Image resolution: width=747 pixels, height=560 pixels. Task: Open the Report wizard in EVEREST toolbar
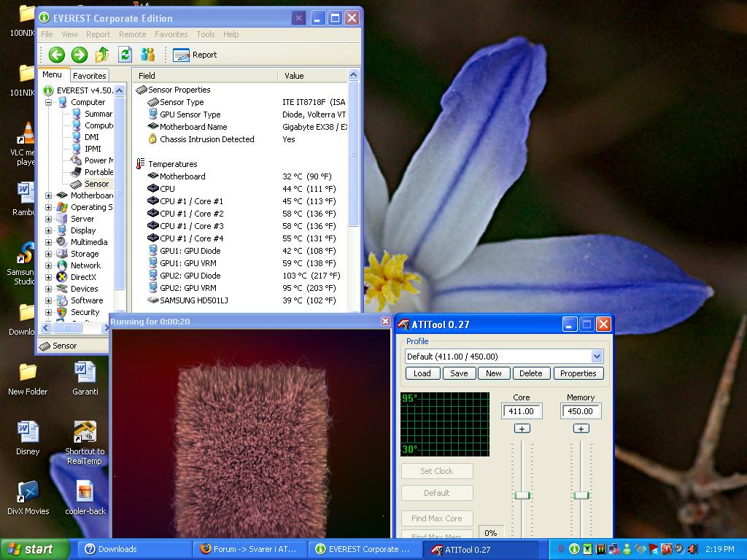(x=195, y=55)
